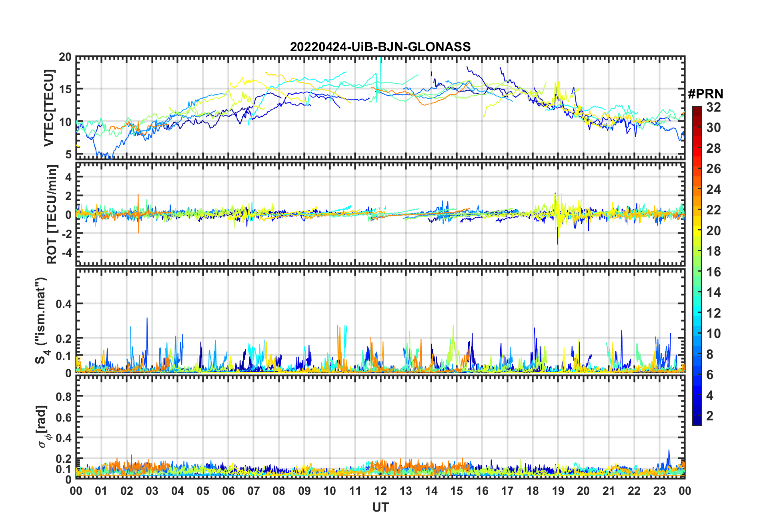Viewport: 761px width, 532px height.
Task: Select the -4 tick on the ROT y-axis
Action: (x=66, y=252)
